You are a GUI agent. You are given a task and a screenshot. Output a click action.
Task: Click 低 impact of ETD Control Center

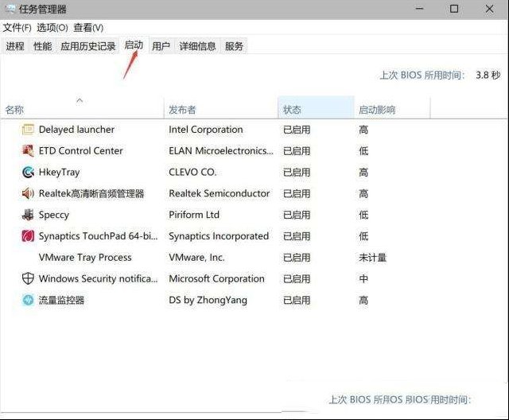(x=363, y=151)
